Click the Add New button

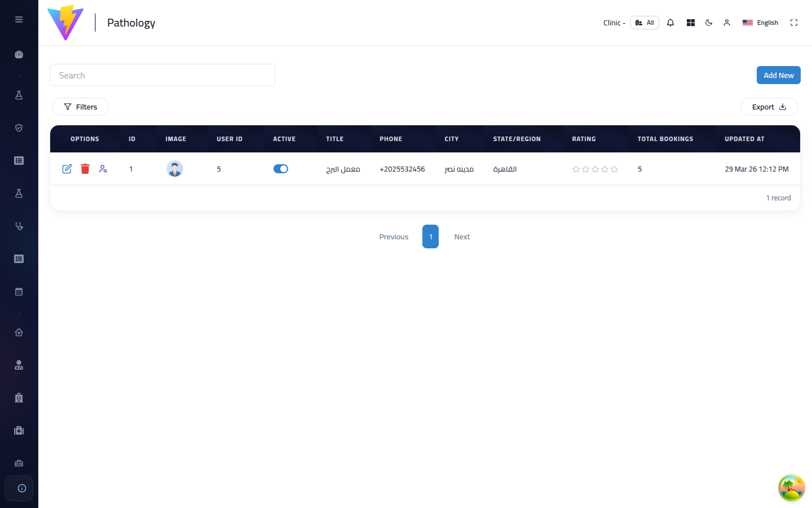pos(778,75)
